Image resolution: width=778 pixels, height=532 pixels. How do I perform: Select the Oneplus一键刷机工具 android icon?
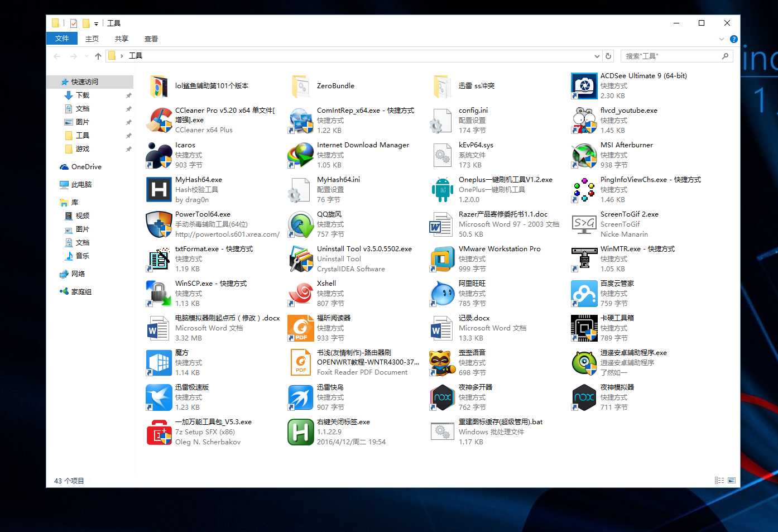pos(443,190)
